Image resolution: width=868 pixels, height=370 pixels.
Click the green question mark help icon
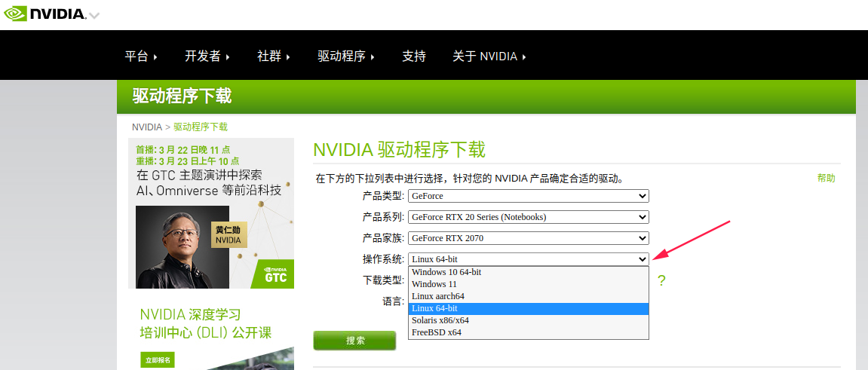coord(661,280)
